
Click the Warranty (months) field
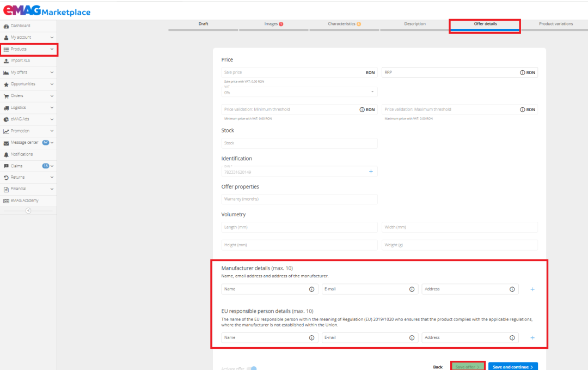click(299, 199)
